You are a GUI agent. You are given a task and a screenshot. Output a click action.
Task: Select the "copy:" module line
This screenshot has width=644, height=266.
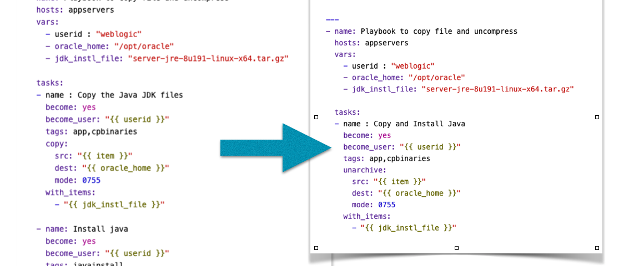(x=57, y=144)
